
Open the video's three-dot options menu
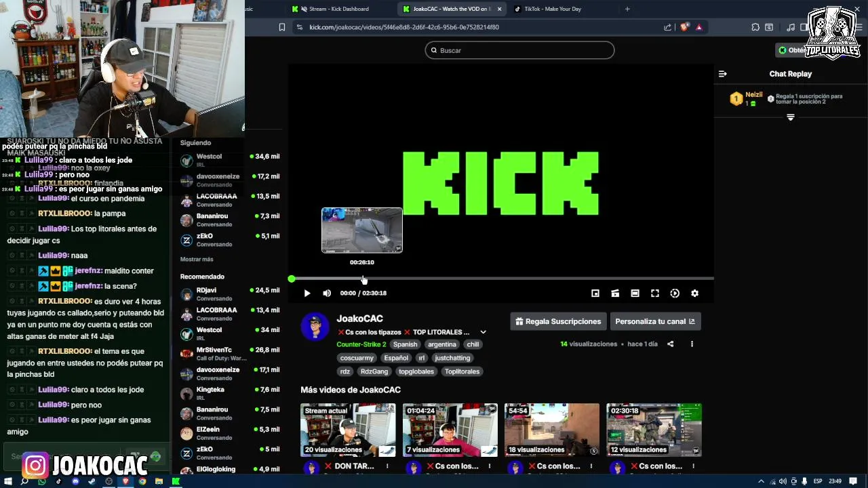(x=692, y=344)
